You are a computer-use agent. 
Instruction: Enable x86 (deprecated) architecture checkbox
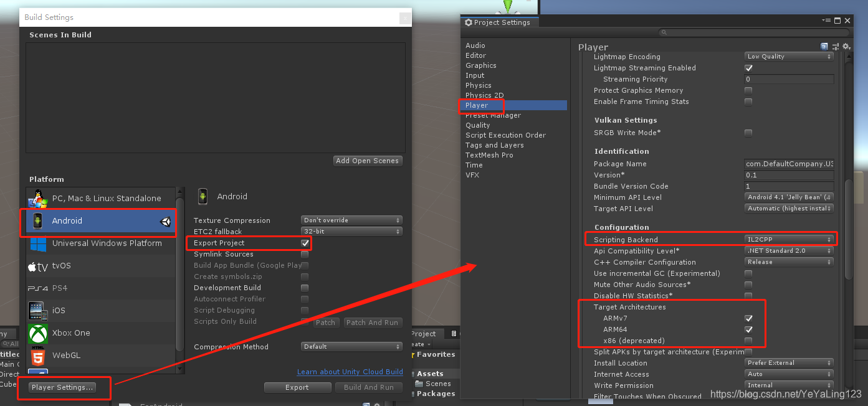click(748, 341)
